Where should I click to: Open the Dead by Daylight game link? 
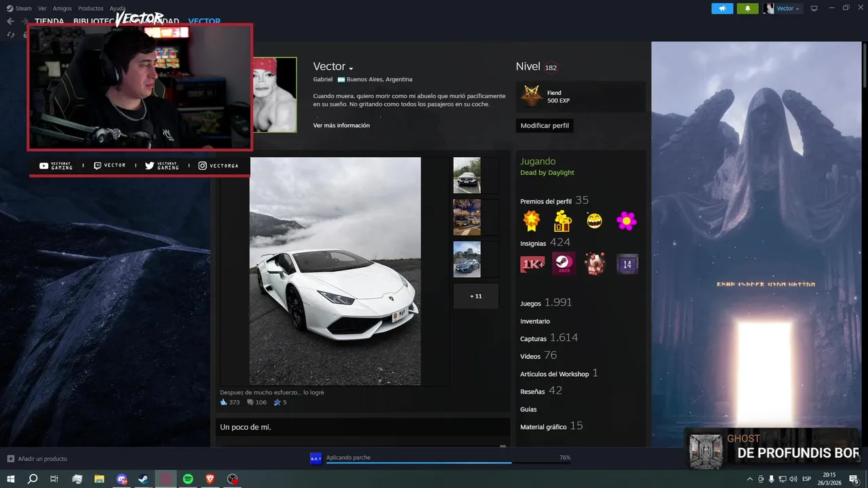(547, 172)
